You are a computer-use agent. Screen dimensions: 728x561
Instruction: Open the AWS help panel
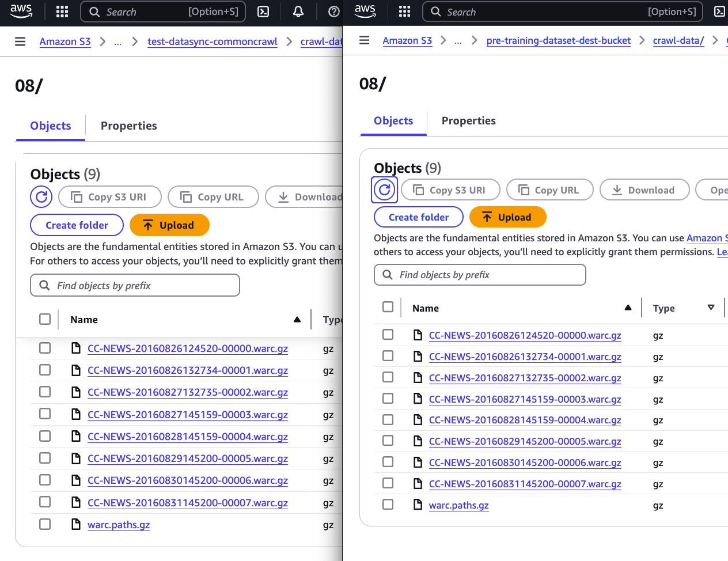tap(334, 12)
